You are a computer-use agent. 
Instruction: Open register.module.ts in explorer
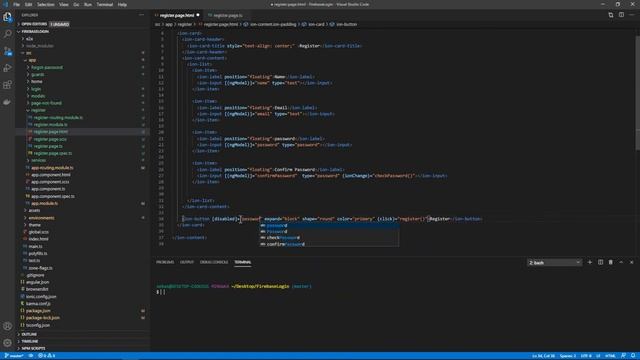point(51,124)
